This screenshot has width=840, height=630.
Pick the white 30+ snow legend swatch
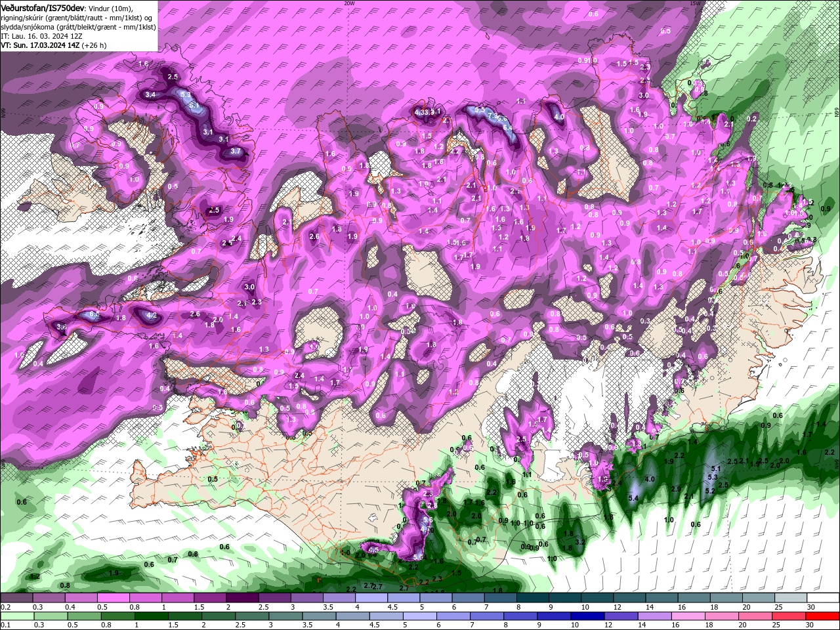[x=823, y=598]
